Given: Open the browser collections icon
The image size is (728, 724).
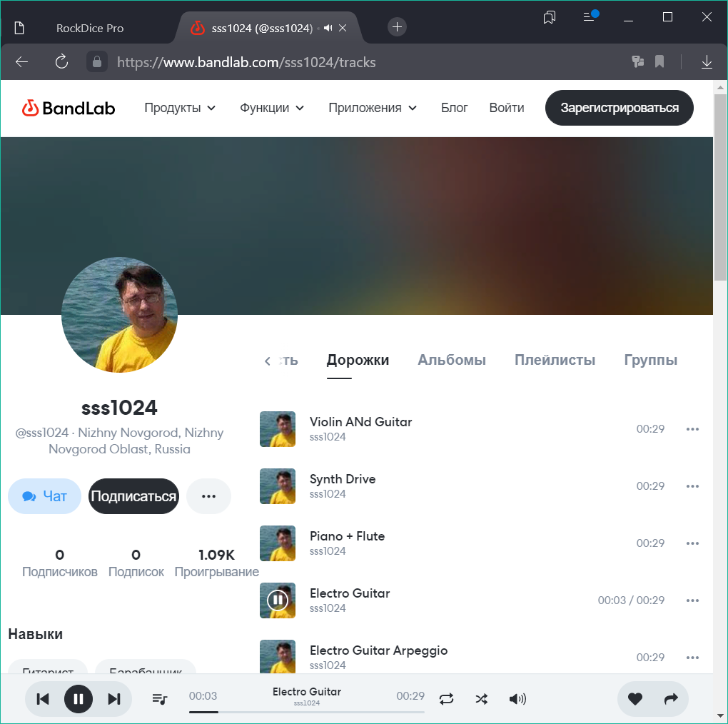Looking at the screenshot, I should [550, 18].
